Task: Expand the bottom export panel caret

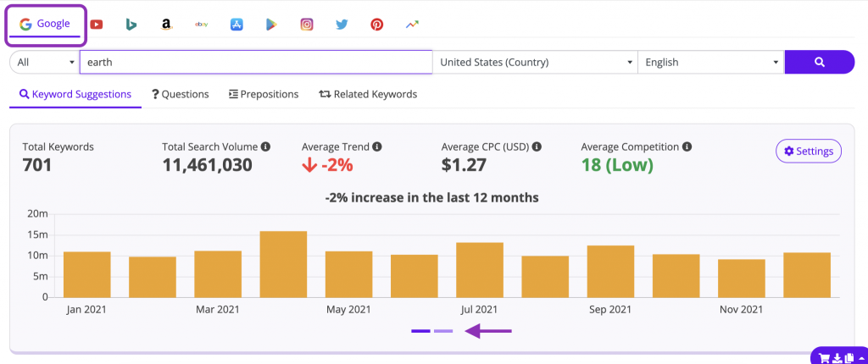Action: tap(861, 358)
